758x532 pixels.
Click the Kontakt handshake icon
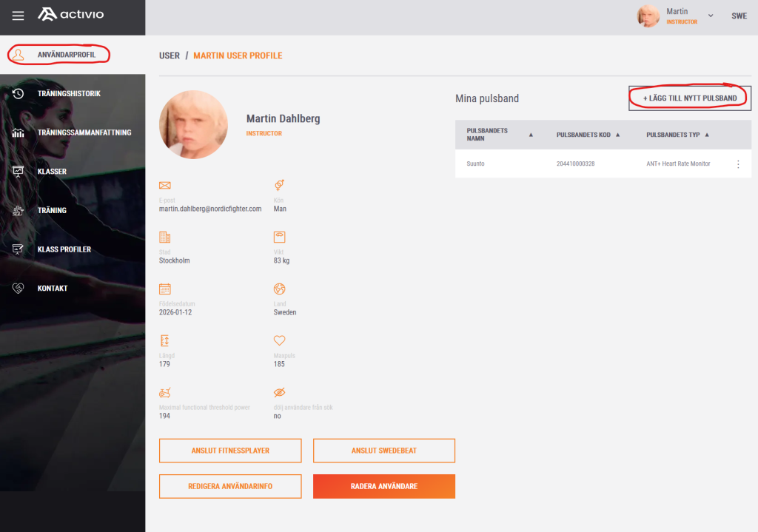[19, 289]
